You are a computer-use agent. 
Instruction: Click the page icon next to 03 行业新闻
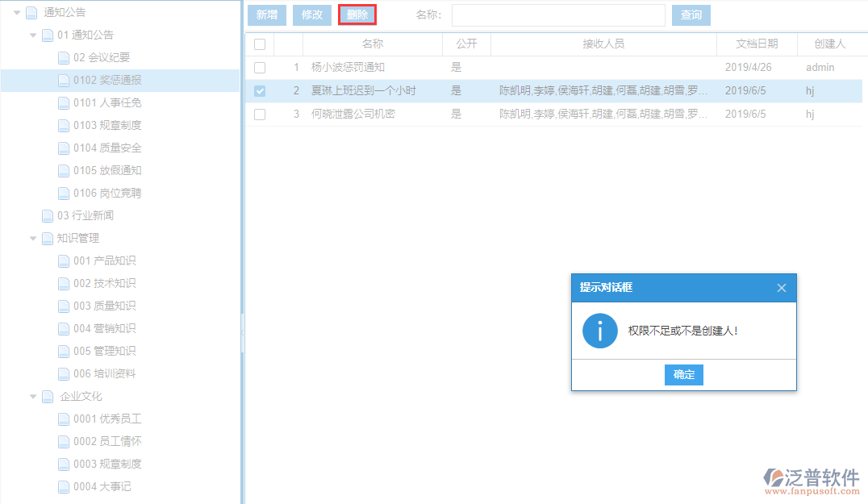(48, 215)
